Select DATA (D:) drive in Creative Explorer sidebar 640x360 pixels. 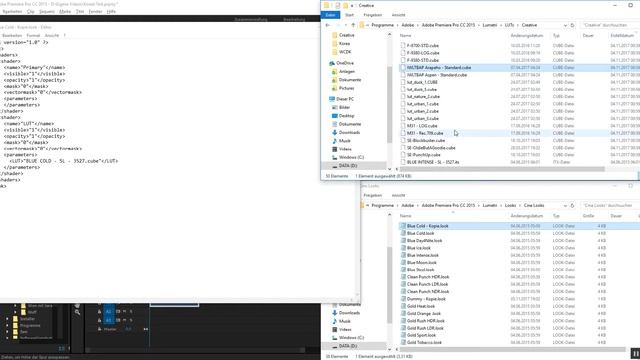pos(348,166)
